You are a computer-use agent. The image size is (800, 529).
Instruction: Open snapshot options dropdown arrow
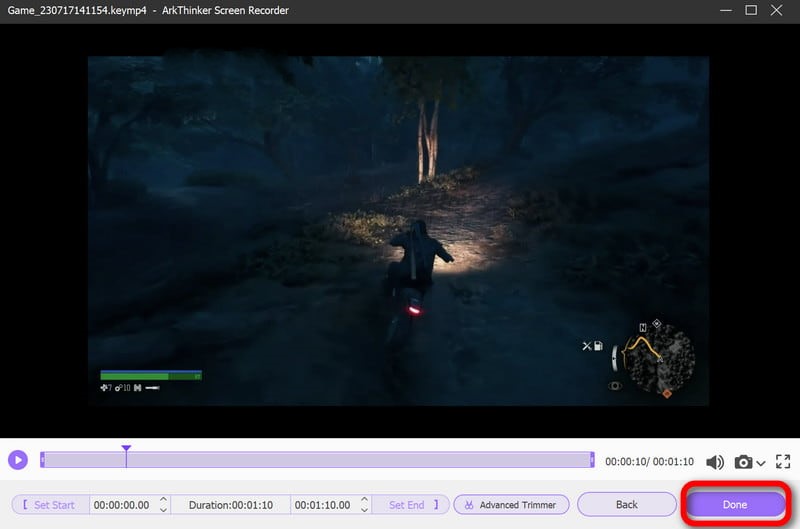pos(761,463)
